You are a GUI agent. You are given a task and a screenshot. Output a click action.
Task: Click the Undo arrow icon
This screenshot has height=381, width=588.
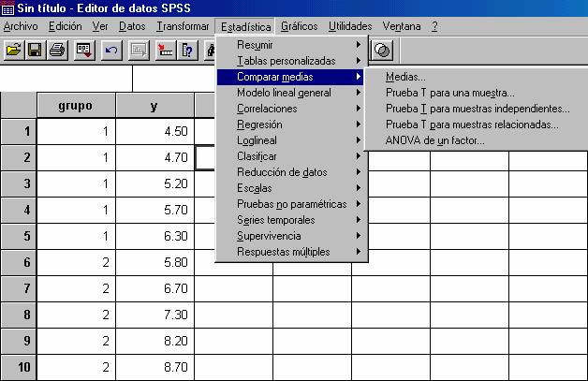point(111,50)
